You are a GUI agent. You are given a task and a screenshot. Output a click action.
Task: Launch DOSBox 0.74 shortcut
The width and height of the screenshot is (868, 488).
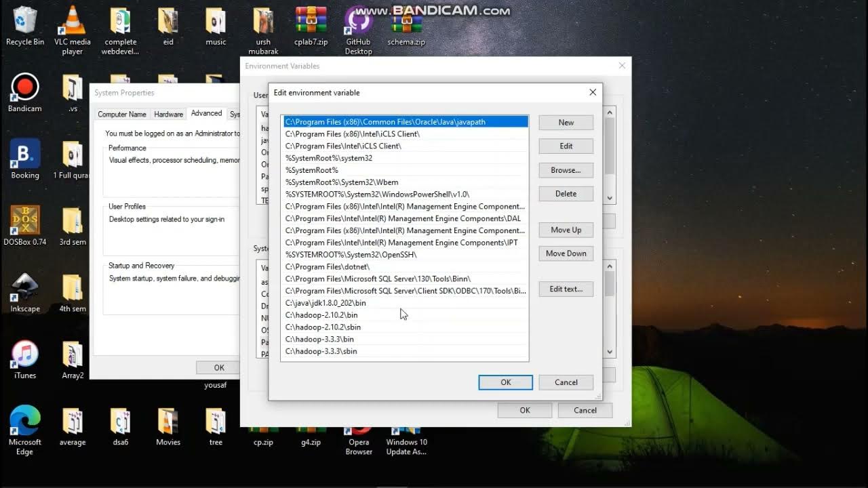(x=25, y=226)
